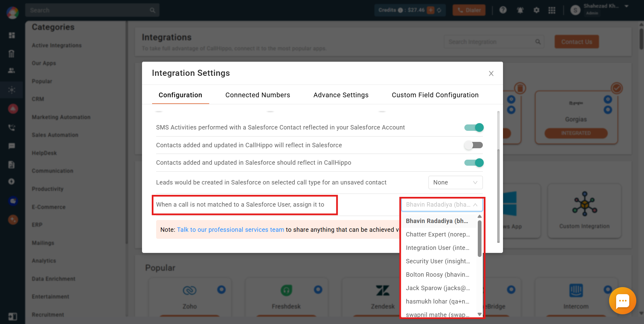The image size is (644, 324).
Task: Select the E-Commerce category
Action: 49,207
